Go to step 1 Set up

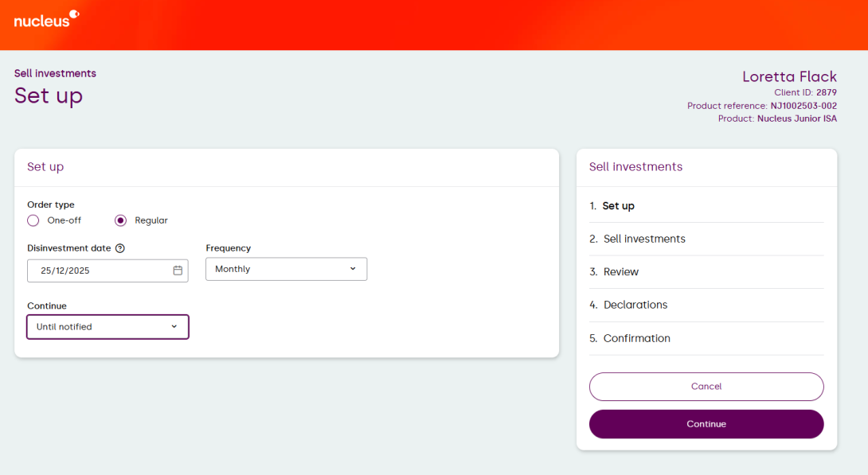click(x=618, y=206)
